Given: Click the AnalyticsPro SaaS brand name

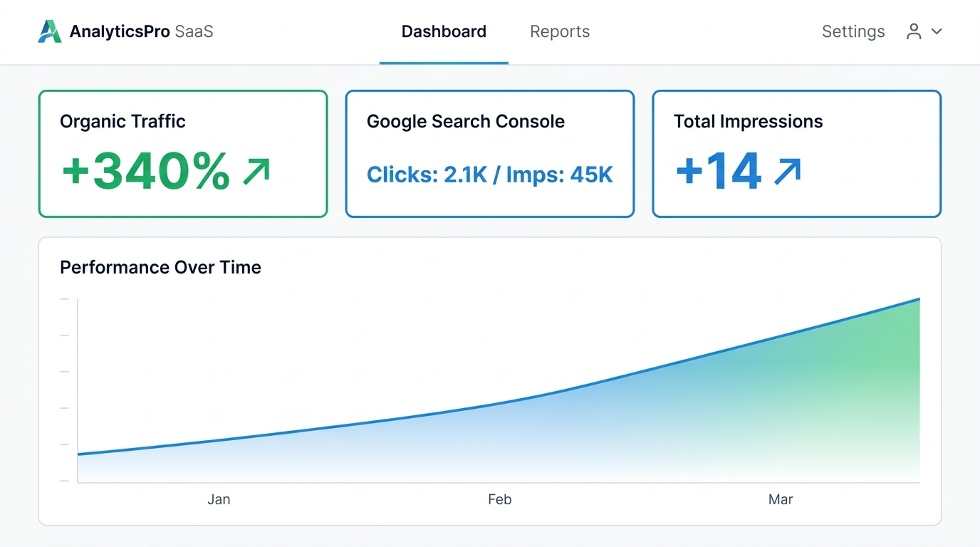Looking at the screenshot, I should click(141, 31).
